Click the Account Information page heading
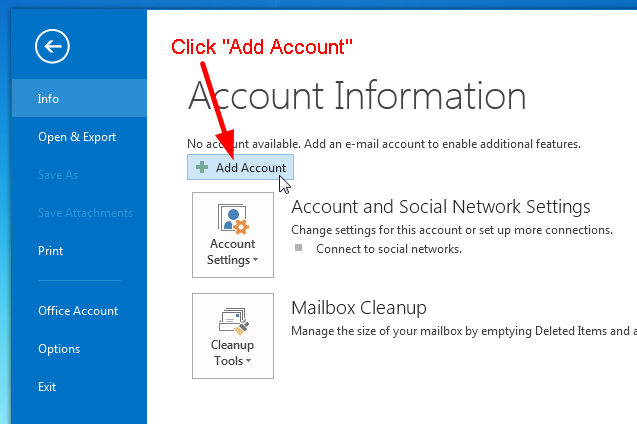Screen dimensions: 637x424 coord(356,96)
